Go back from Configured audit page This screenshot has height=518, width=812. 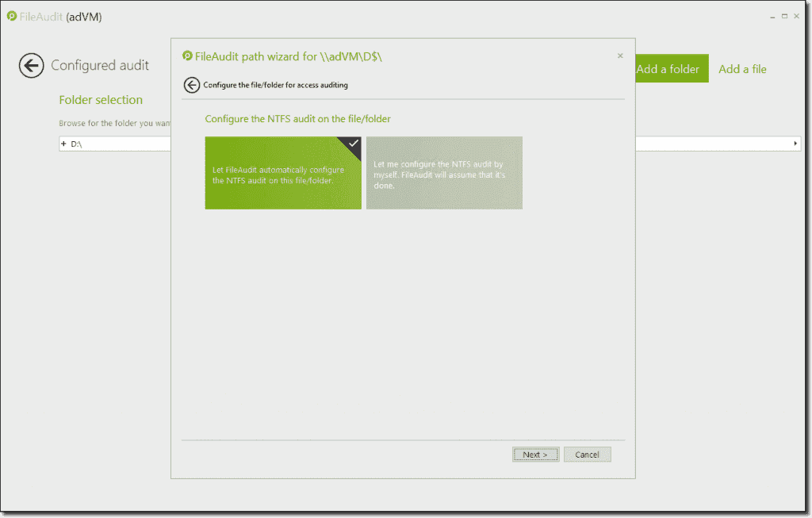pos(32,66)
